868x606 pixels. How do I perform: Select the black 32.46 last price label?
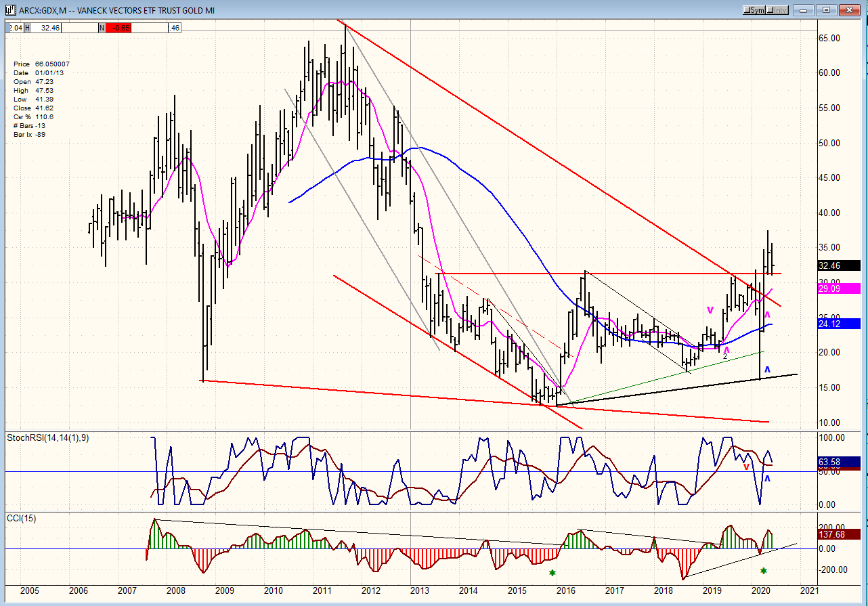pyautogui.click(x=838, y=266)
